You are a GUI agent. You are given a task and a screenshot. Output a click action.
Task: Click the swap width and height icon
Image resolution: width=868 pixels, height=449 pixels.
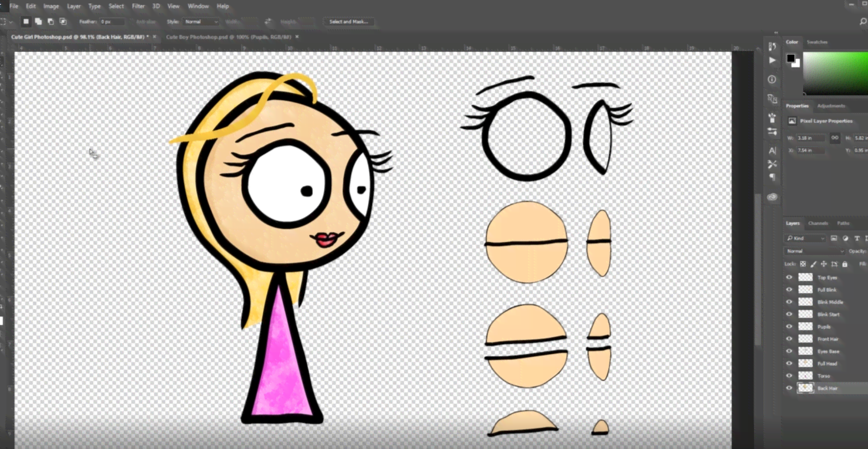(268, 21)
